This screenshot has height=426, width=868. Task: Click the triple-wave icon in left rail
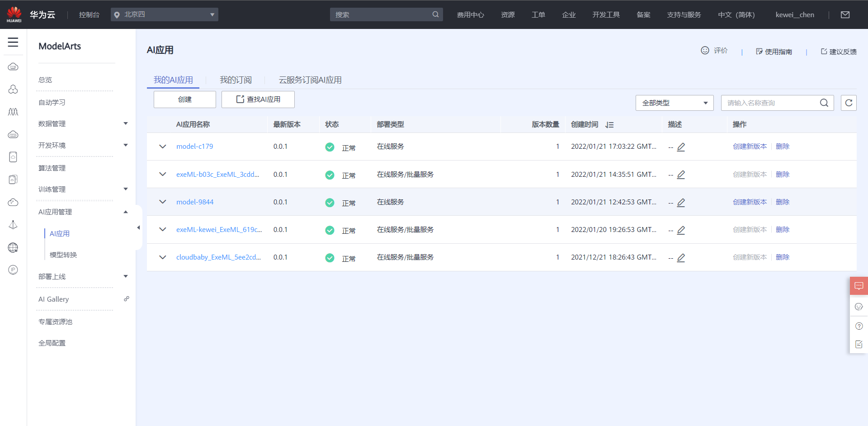point(13,112)
